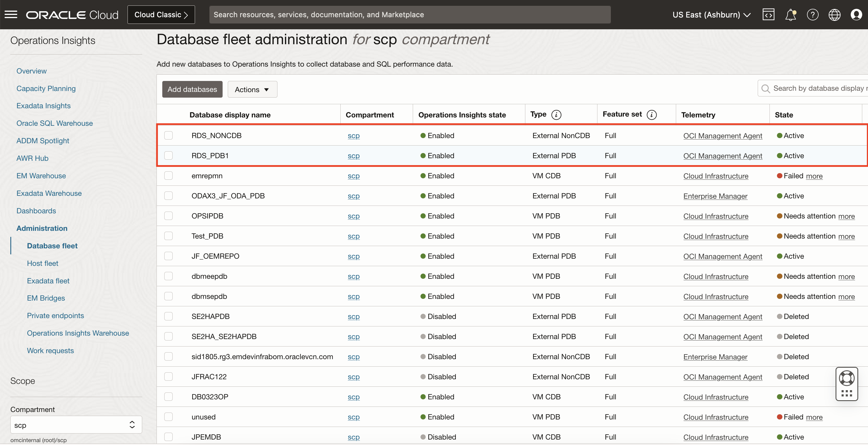The width and height of the screenshot is (868, 445).
Task: Select the RDS_NONCDB row checkbox
Action: click(169, 135)
